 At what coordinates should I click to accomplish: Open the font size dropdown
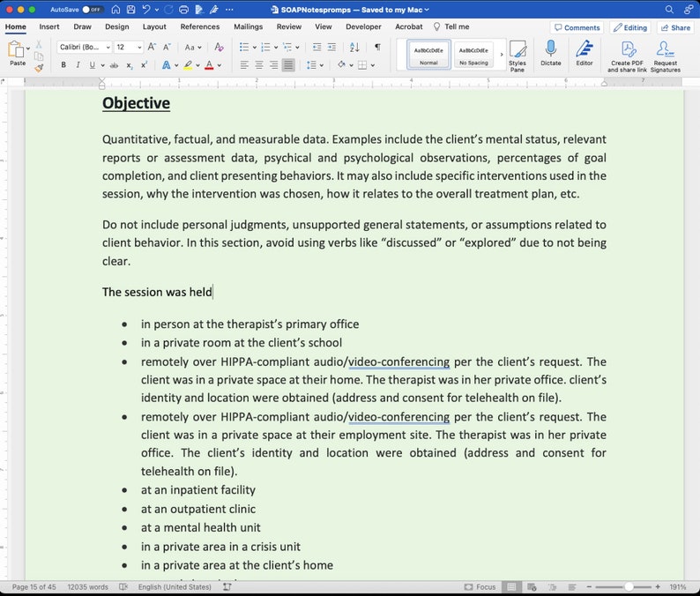click(139, 47)
